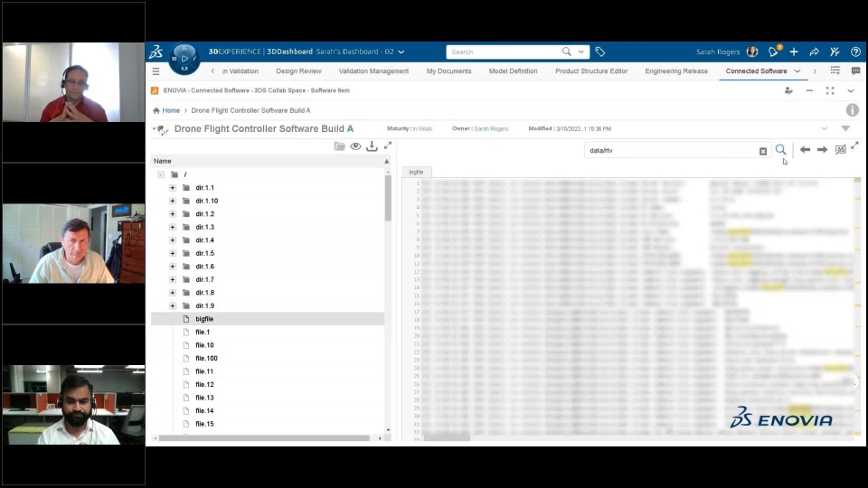Click the highlight toggle icon in the viewer
Screen dimensions: 868x488
[x=840, y=149]
